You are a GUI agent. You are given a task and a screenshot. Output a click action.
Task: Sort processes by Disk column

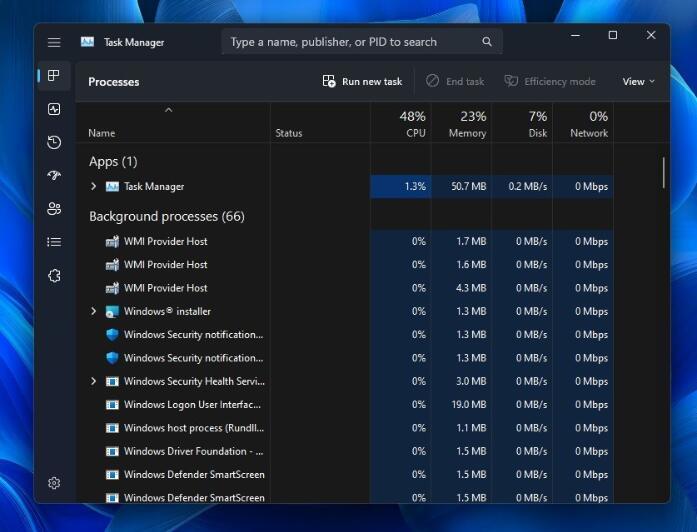coord(522,123)
